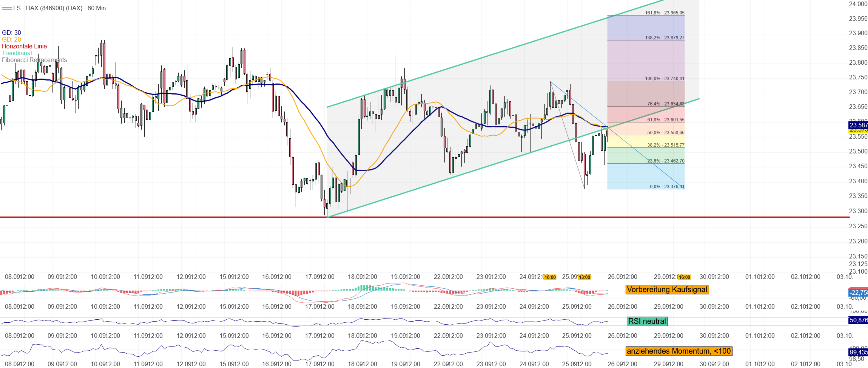Select the GD: 20 legend entry
Image resolution: width=868 pixels, height=368 pixels.
pos(12,39)
